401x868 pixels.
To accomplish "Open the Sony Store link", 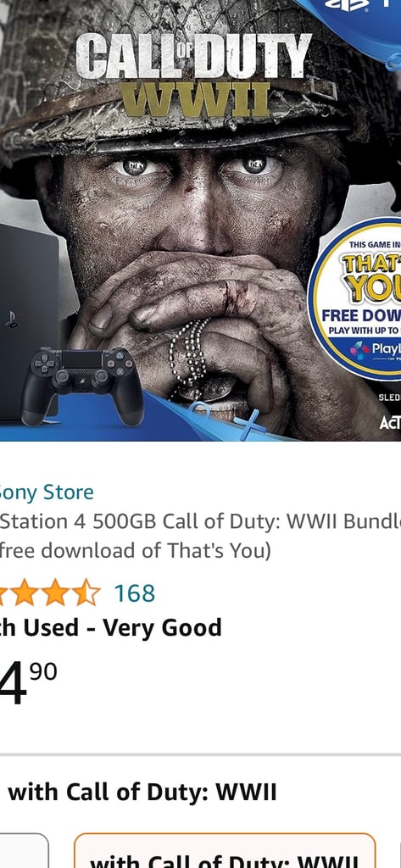I will [47, 492].
